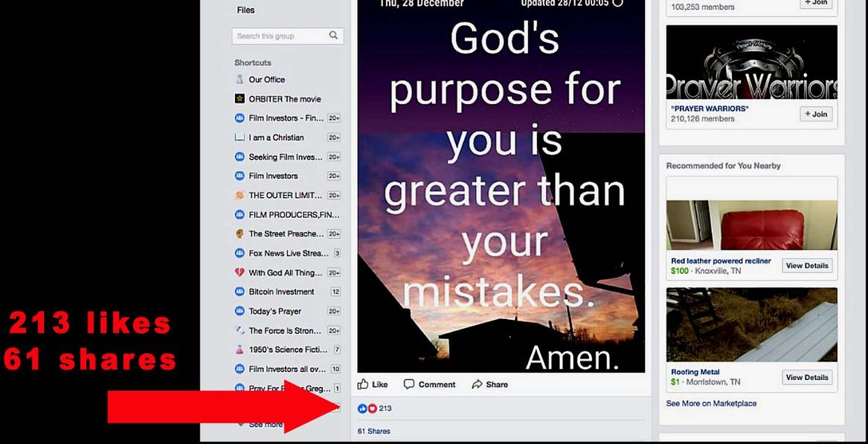View Details for Red leather powered recliner
This screenshot has width=868, height=444.
[x=807, y=266]
